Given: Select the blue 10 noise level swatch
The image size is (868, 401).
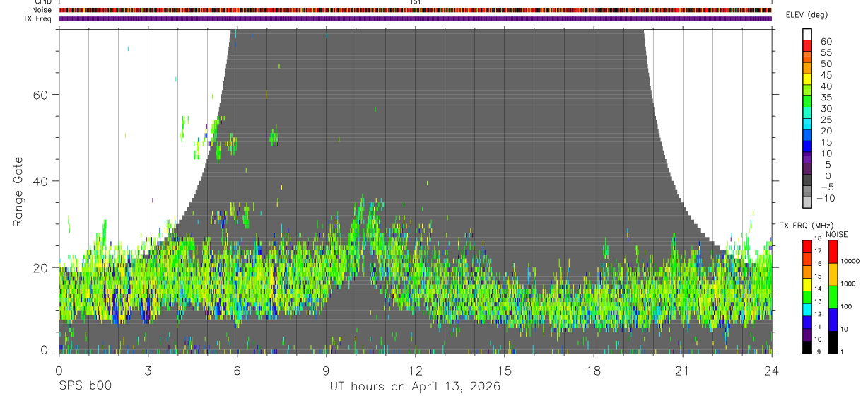Looking at the screenshot, I should pyautogui.click(x=833, y=320).
